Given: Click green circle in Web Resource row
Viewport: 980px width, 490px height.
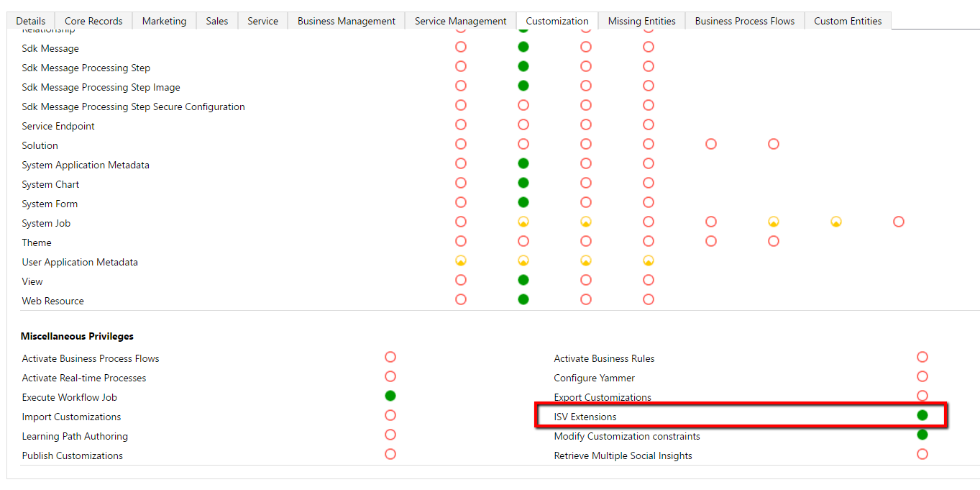Looking at the screenshot, I should 523,299.
